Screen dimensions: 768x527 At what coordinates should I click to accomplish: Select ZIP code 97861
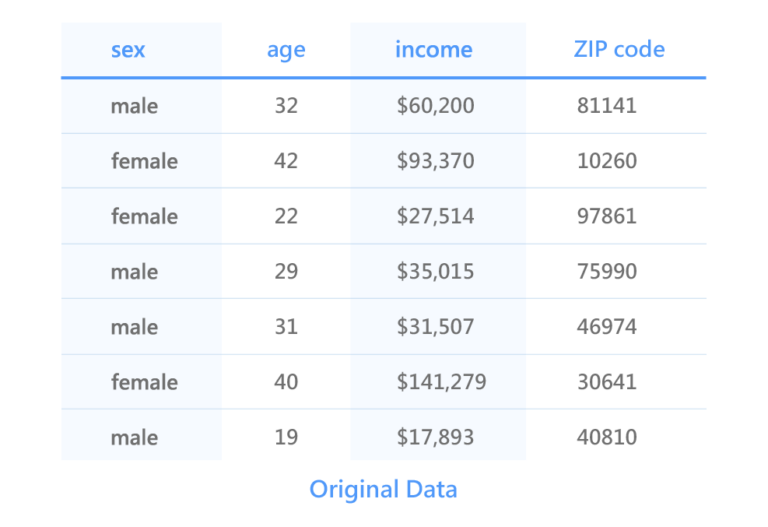point(607,216)
